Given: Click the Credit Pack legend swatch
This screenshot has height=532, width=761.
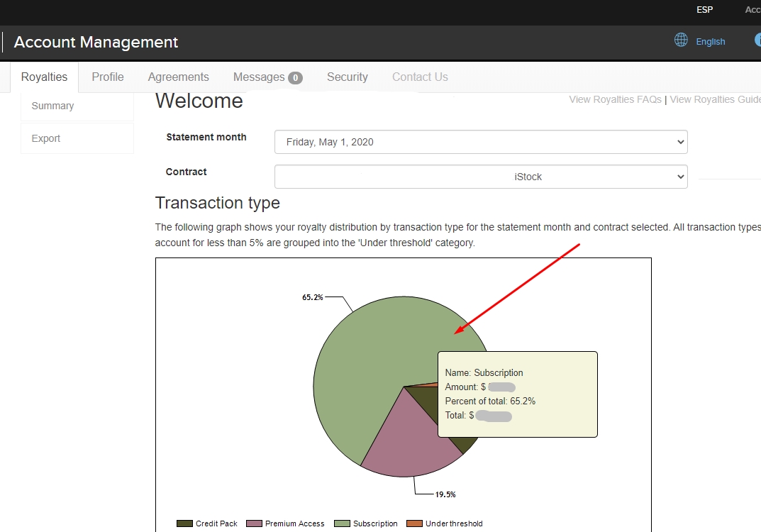Looking at the screenshot, I should [184, 523].
